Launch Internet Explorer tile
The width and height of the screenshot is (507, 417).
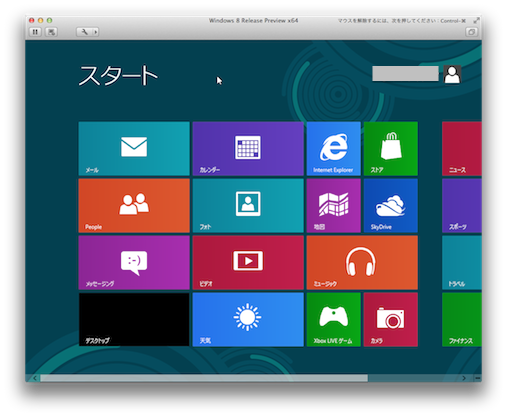334,149
